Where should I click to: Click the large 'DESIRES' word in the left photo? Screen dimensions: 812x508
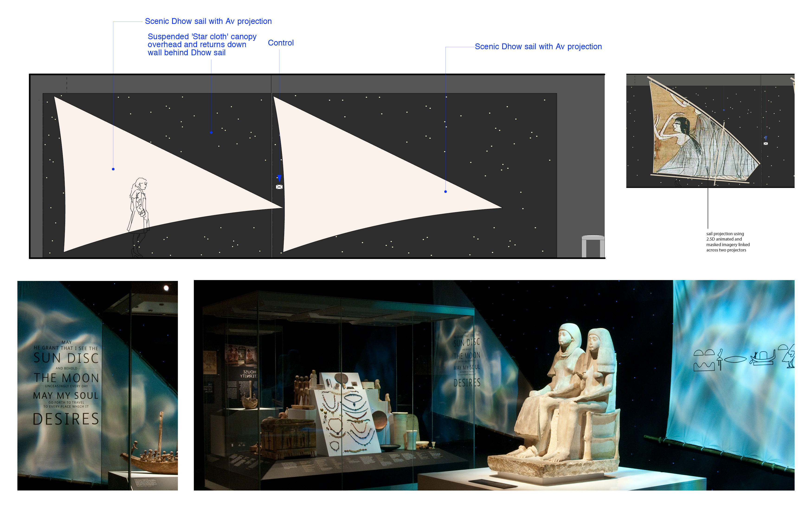coord(66,419)
